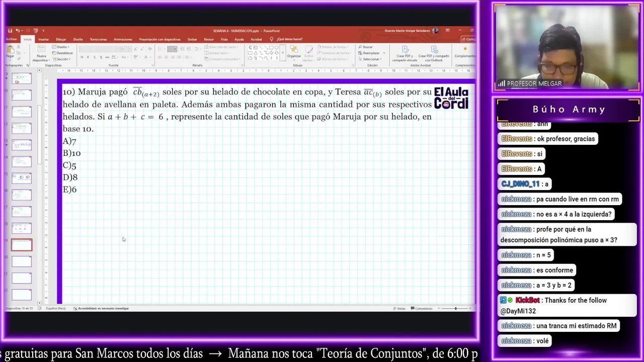This screenshot has width=644, height=362.
Task: Click the clear formatting icon
Action: tap(150, 49)
